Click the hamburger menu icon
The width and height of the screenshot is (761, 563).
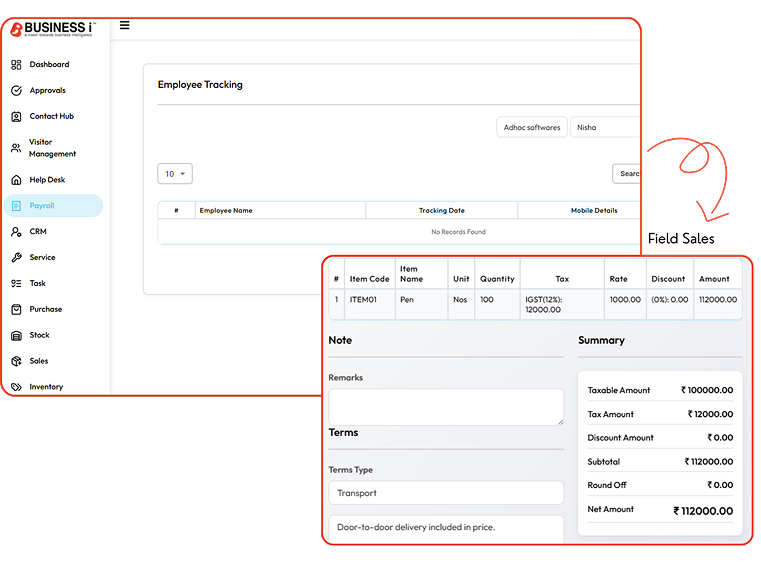124,26
